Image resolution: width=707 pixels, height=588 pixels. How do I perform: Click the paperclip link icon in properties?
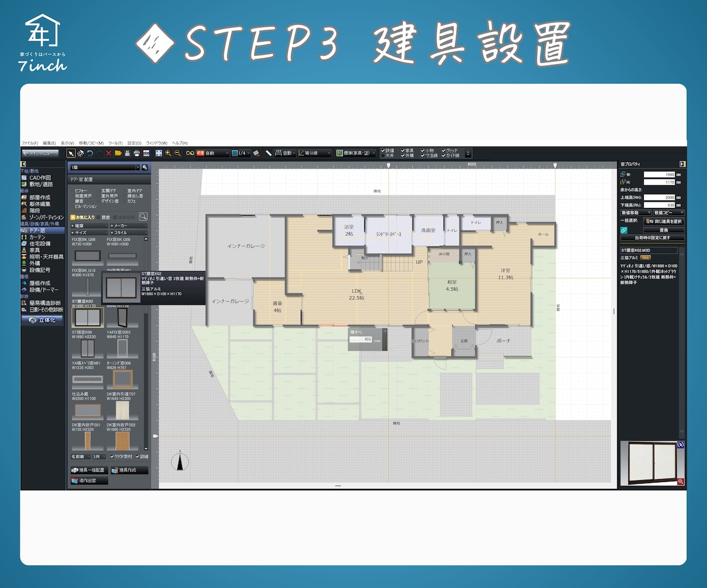point(624,230)
